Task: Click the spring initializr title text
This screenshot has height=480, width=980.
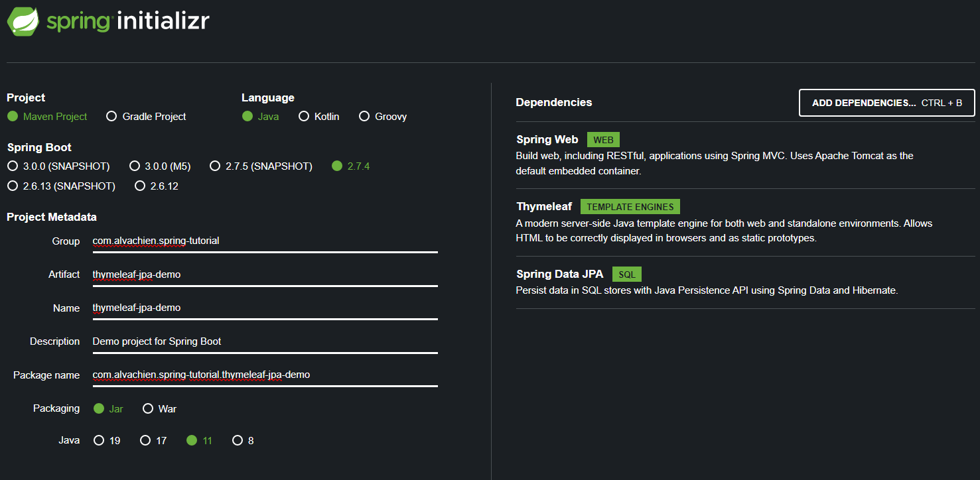Action: (x=128, y=21)
